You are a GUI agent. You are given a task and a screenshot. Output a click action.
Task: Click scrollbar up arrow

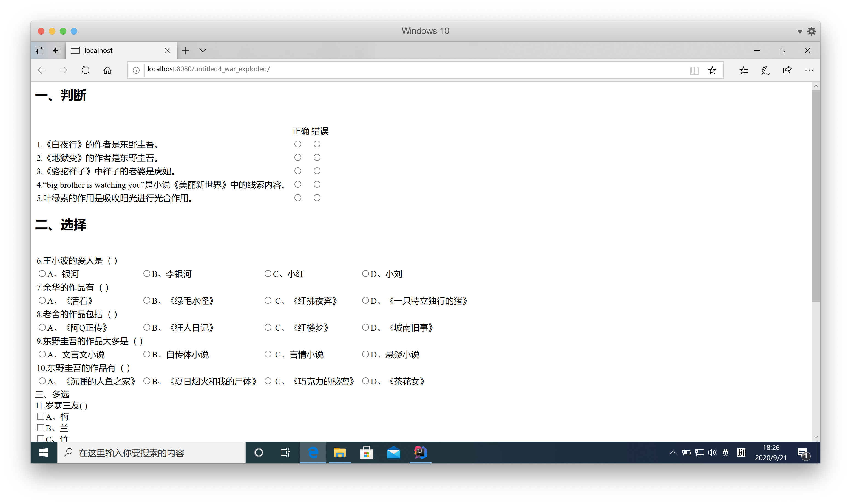tap(816, 86)
